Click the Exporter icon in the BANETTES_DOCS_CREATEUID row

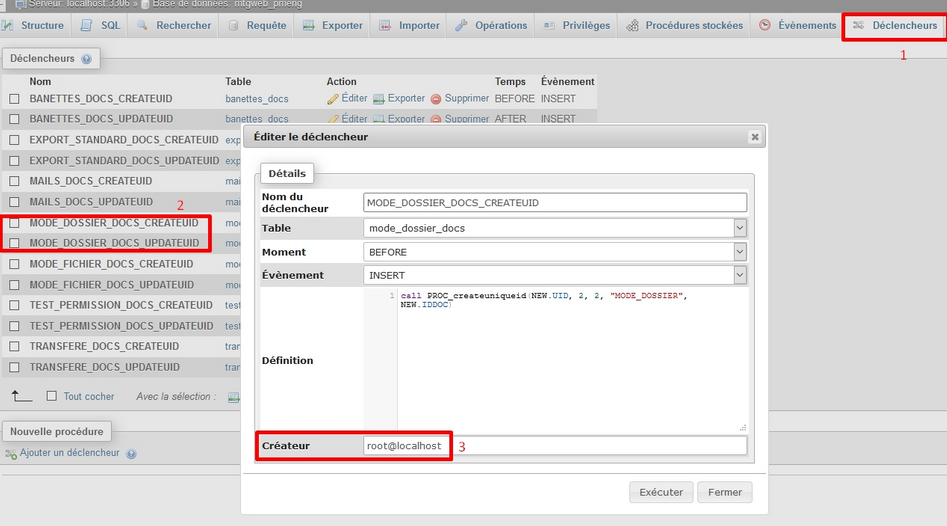(x=379, y=99)
